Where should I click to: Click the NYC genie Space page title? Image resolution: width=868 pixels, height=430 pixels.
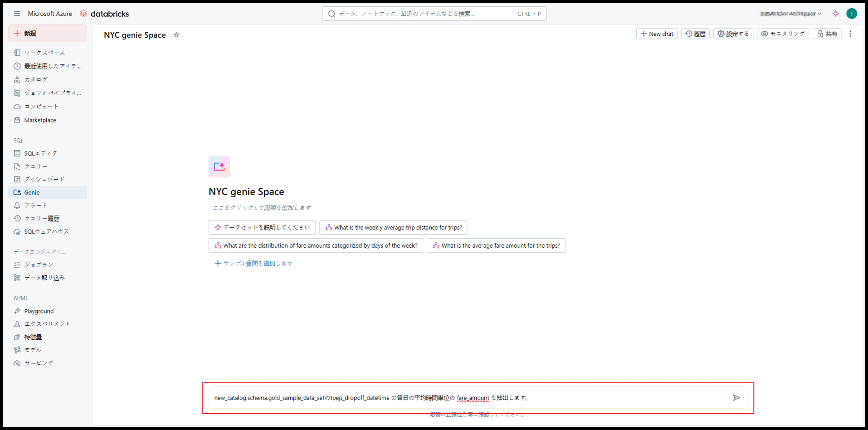(135, 35)
